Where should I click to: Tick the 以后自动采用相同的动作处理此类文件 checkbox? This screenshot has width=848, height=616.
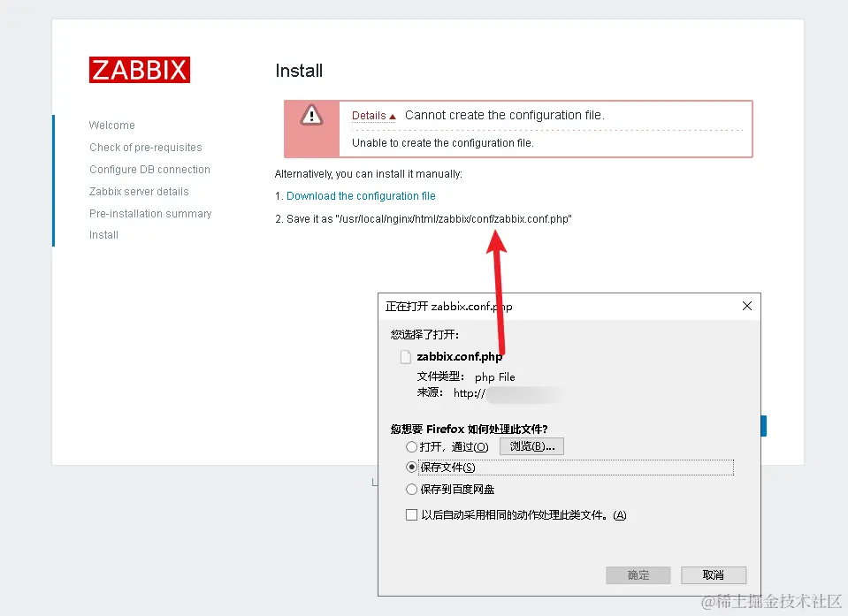pos(411,515)
